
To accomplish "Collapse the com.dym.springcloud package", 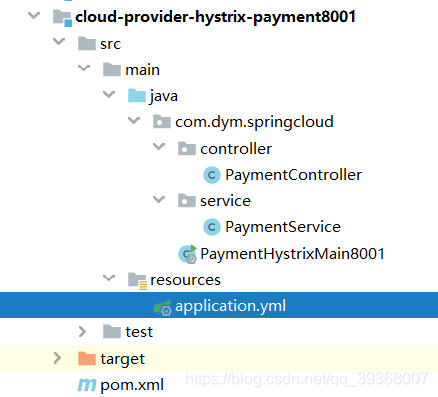I will (134, 120).
